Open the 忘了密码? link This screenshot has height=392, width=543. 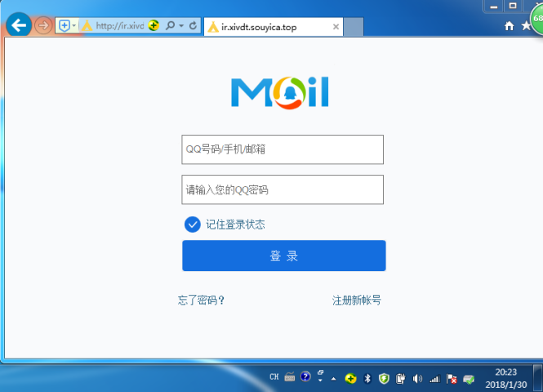(x=201, y=300)
